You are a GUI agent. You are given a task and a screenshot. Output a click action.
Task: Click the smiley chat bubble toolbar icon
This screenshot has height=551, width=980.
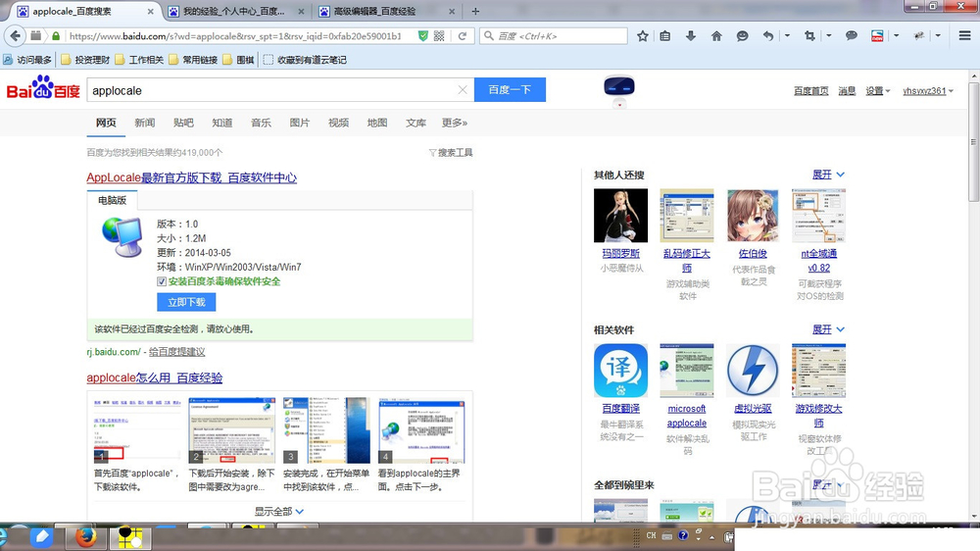point(742,36)
